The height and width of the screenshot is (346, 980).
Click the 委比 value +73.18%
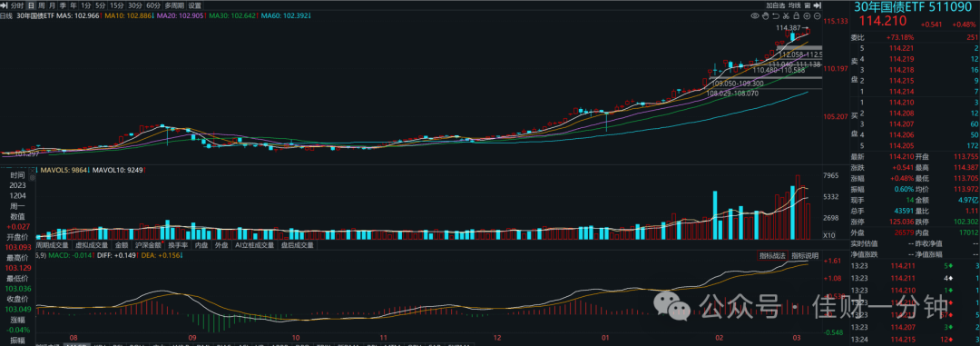(x=900, y=37)
